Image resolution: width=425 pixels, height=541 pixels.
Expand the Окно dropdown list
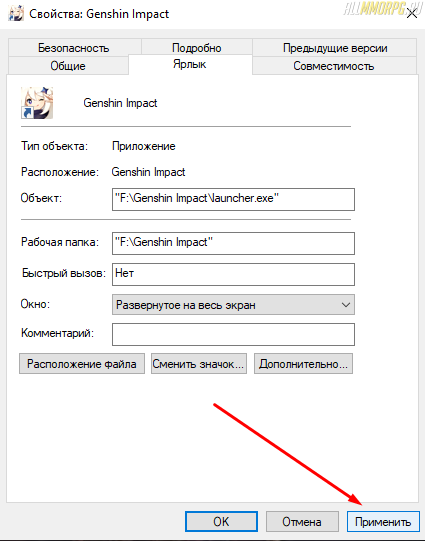233,305
